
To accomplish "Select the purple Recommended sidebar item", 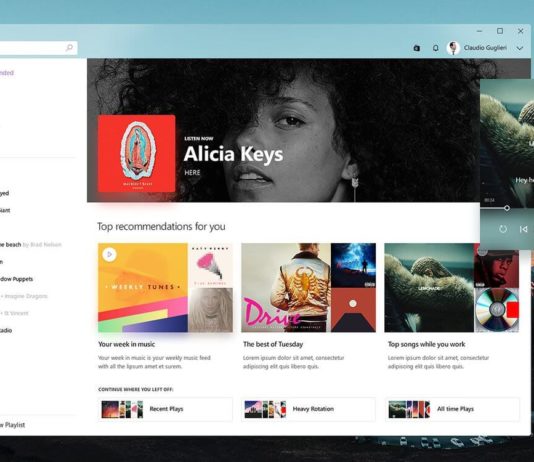I will [7, 73].
